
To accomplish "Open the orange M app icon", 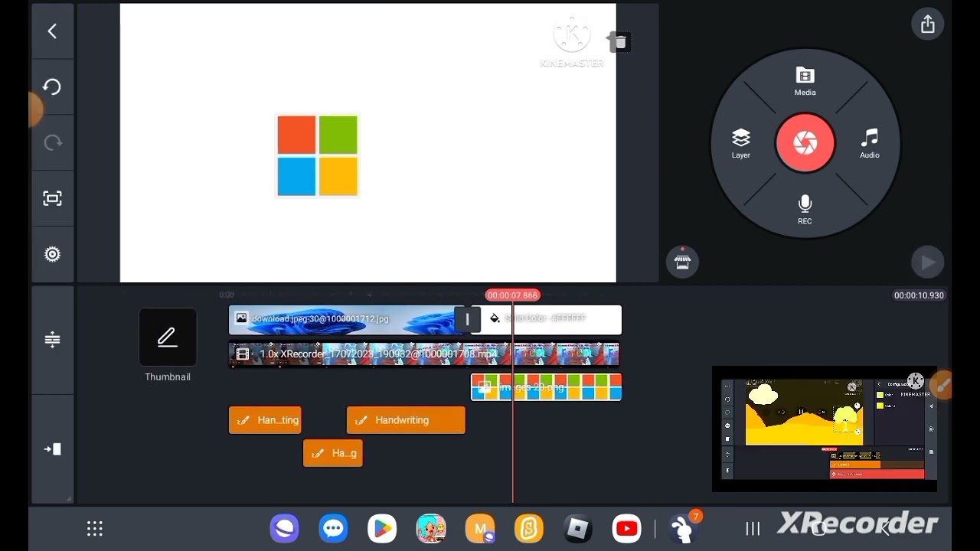I will [480, 529].
